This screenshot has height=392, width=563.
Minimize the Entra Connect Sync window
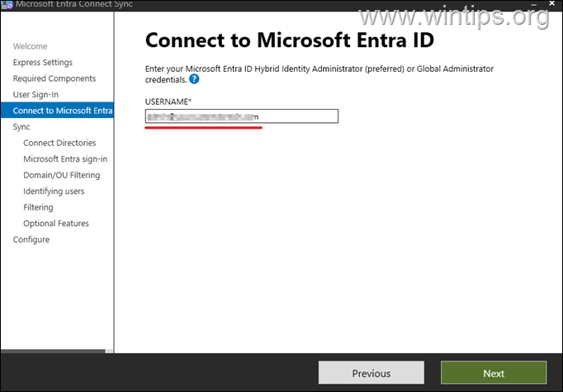[534, 3]
